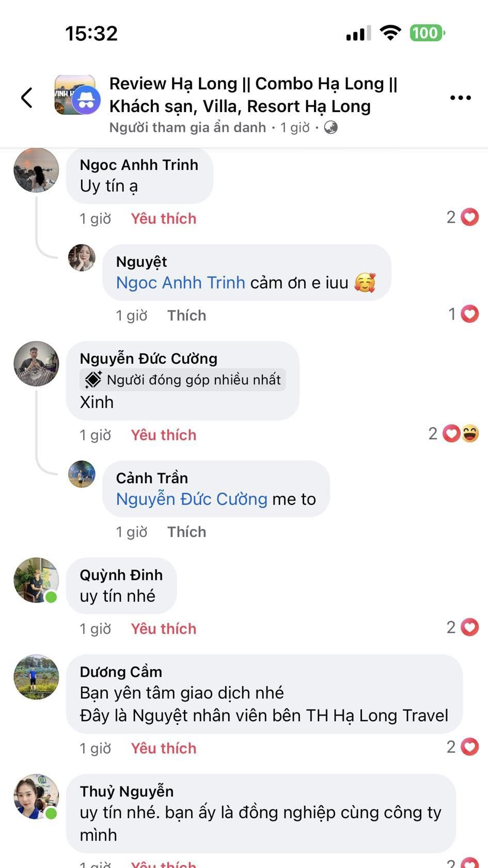The height and width of the screenshot is (868, 488).
Task: Tap the back arrow icon
Action: tap(27, 97)
